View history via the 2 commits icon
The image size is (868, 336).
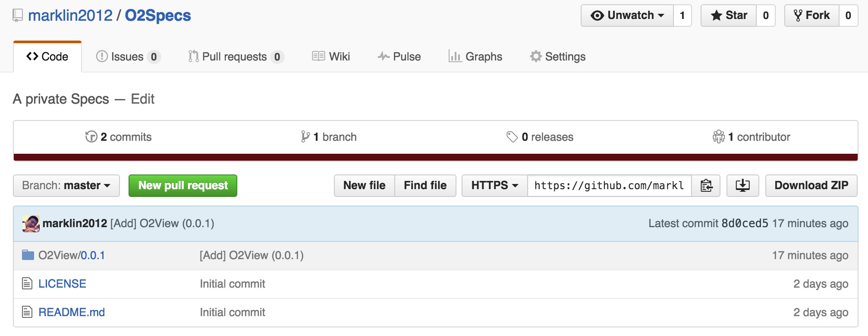91,137
